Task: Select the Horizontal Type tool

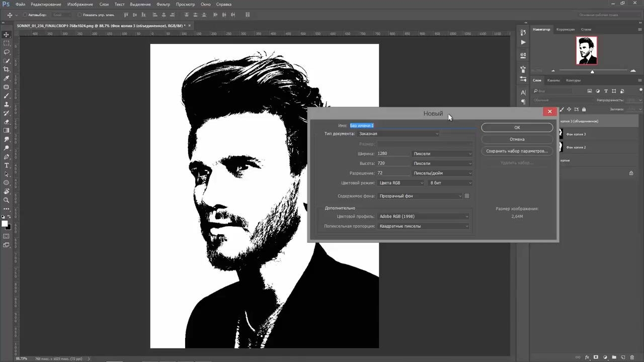Action: (7, 165)
